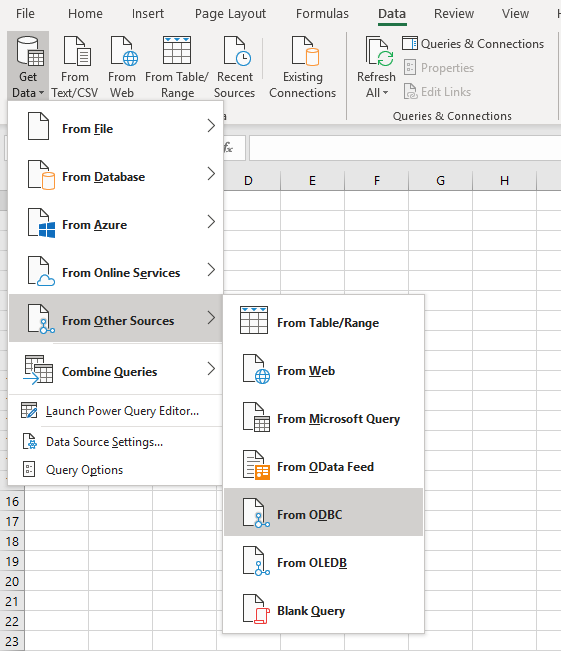This screenshot has width=561, height=651.
Task: Click inside the formula bar field
Action: 405,148
